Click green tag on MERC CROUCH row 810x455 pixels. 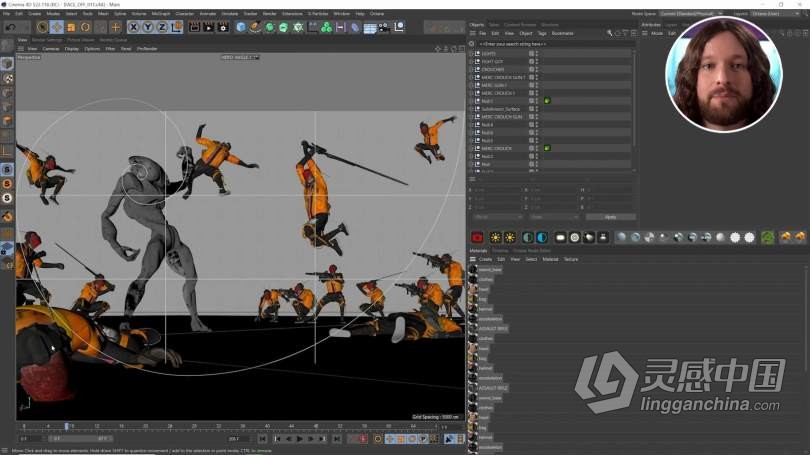(x=547, y=148)
